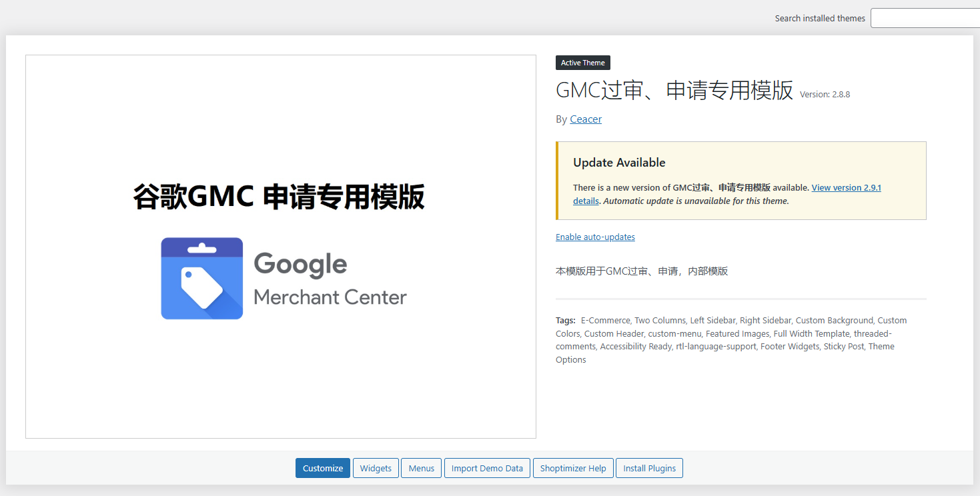Click Import Demo Data
Screen dimensions: 980x496
coord(486,468)
